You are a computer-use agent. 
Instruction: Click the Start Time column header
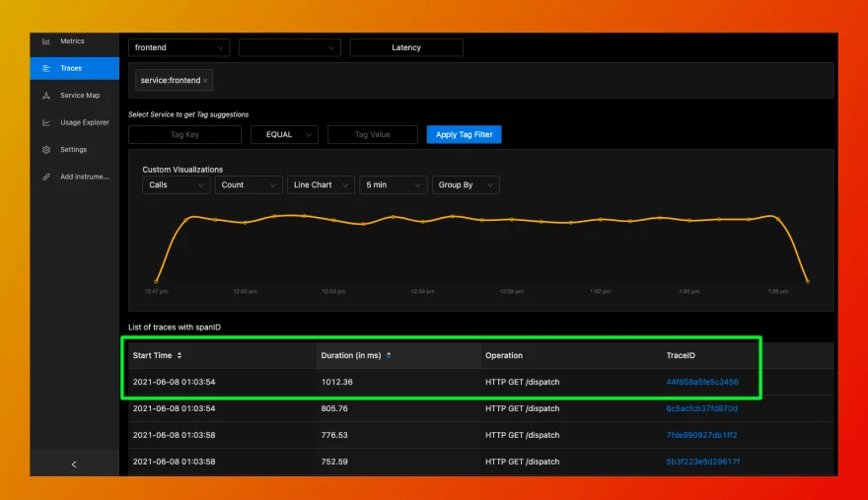[152, 355]
